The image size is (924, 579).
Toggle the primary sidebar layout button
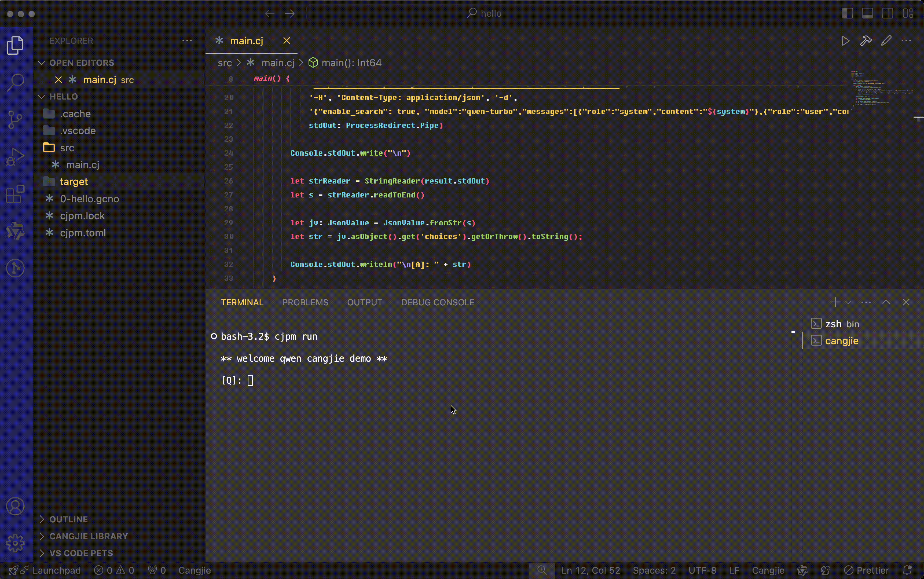(848, 13)
